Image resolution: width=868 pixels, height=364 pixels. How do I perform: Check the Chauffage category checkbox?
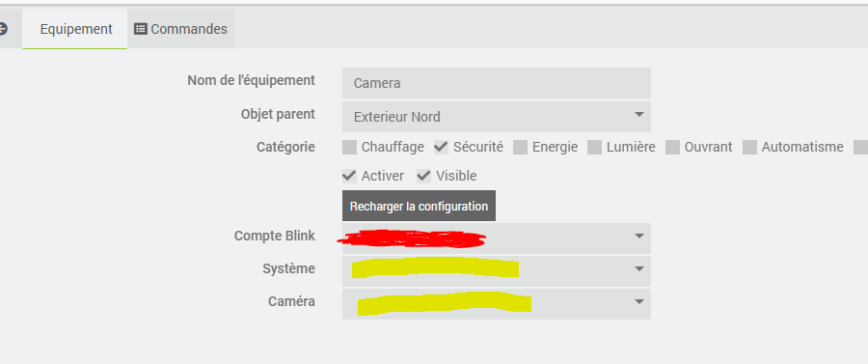(x=349, y=148)
